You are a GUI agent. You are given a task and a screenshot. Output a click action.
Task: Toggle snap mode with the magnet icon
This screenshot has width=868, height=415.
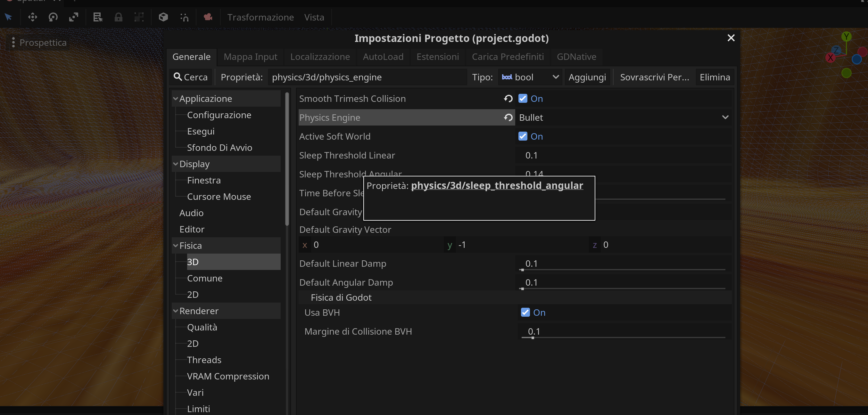click(x=184, y=17)
